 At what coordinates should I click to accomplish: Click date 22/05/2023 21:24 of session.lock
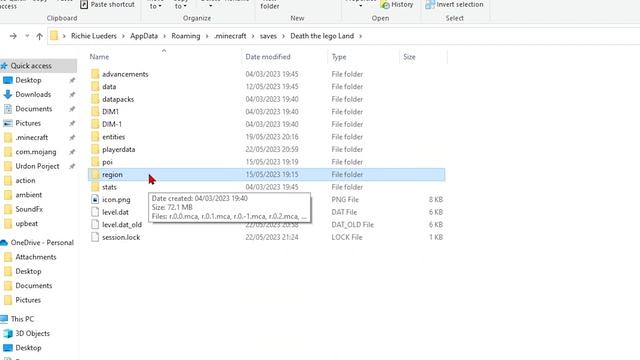[271, 237]
